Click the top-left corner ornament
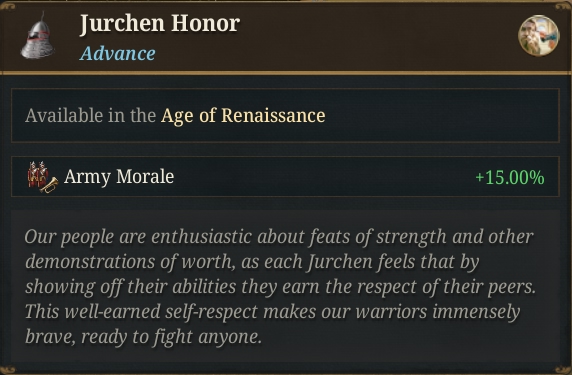This screenshot has height=375, width=572. (8, 5)
